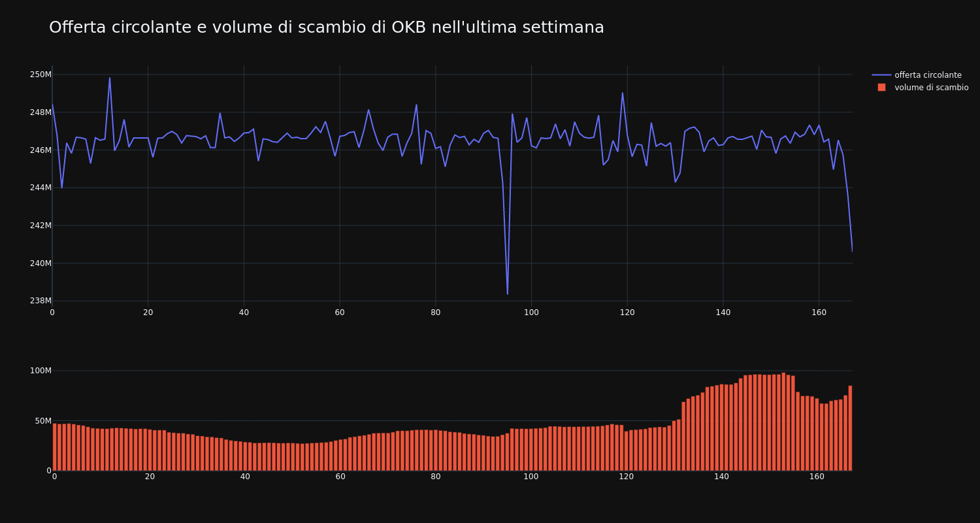The height and width of the screenshot is (523, 980).
Task: Click the 244M y-axis label
Action: coord(41,188)
